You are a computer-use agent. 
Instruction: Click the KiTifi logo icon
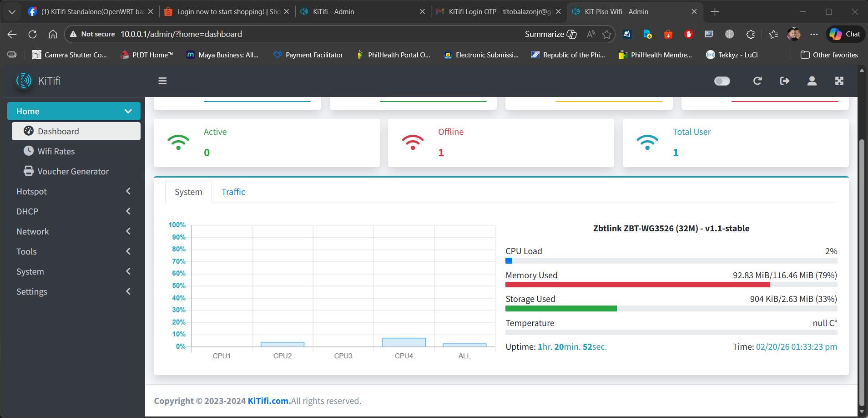point(24,81)
